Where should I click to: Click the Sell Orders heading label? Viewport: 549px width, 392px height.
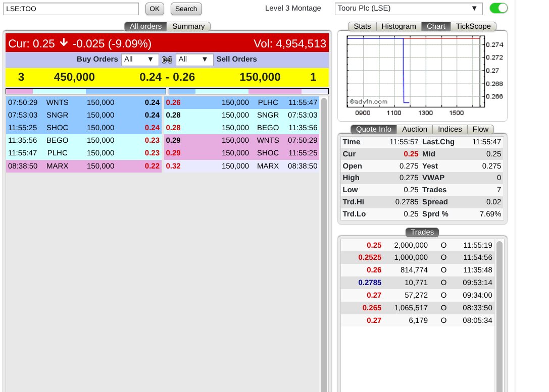coord(237,59)
